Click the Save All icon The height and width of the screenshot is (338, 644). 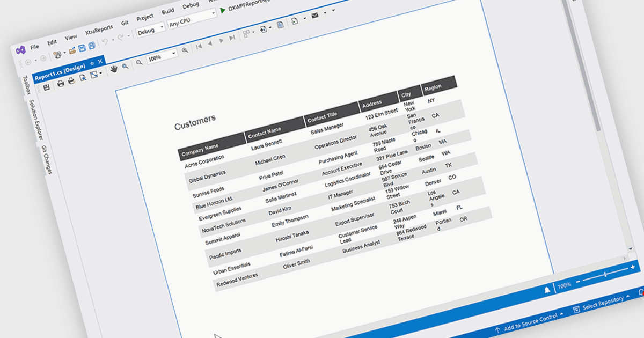(x=92, y=46)
